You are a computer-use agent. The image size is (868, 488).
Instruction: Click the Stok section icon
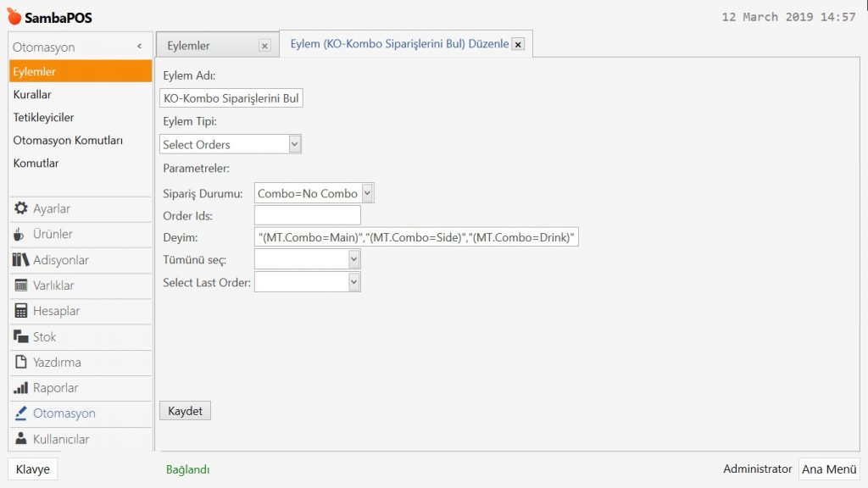click(21, 336)
